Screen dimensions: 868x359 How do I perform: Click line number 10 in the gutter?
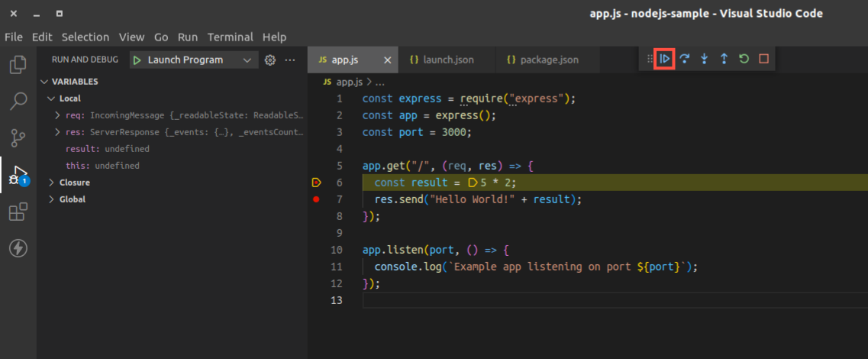(x=337, y=250)
